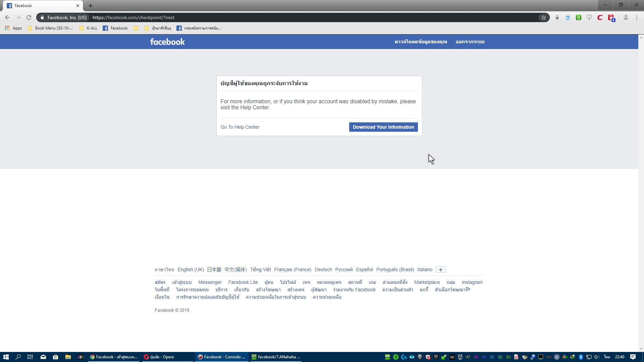Open the Bluetooth tray icon
Image resolution: width=644 pixels, height=362 pixels.
tap(581, 357)
